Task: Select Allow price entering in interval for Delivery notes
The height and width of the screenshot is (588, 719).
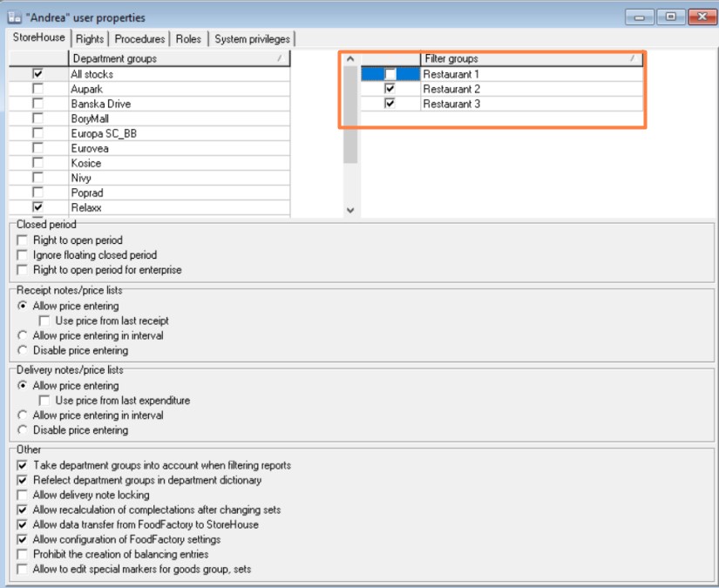Action: tap(23, 416)
